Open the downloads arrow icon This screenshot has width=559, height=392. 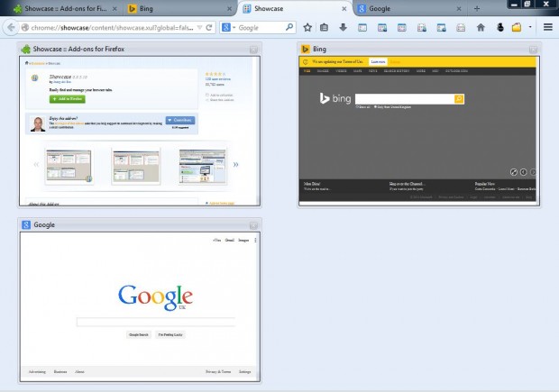343,28
